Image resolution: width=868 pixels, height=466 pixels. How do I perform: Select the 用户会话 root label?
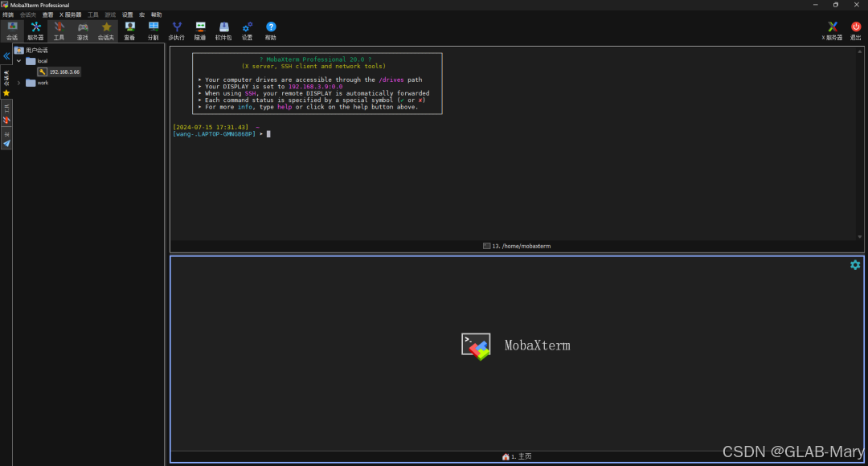point(36,51)
